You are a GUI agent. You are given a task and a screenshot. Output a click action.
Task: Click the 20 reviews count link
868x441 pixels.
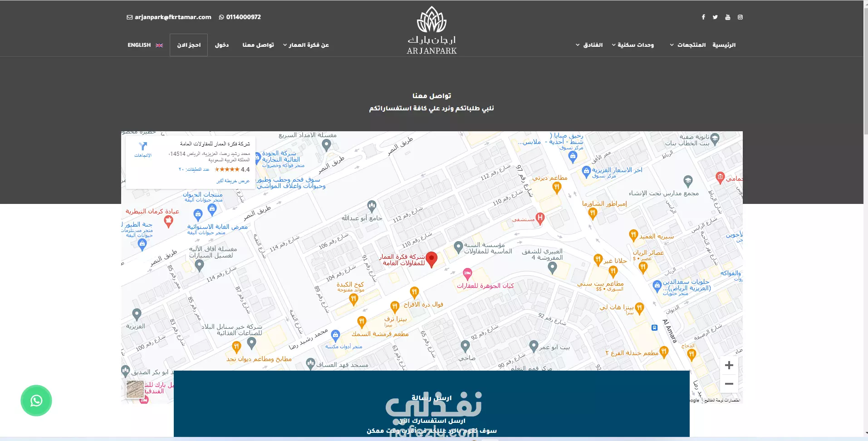194,169
